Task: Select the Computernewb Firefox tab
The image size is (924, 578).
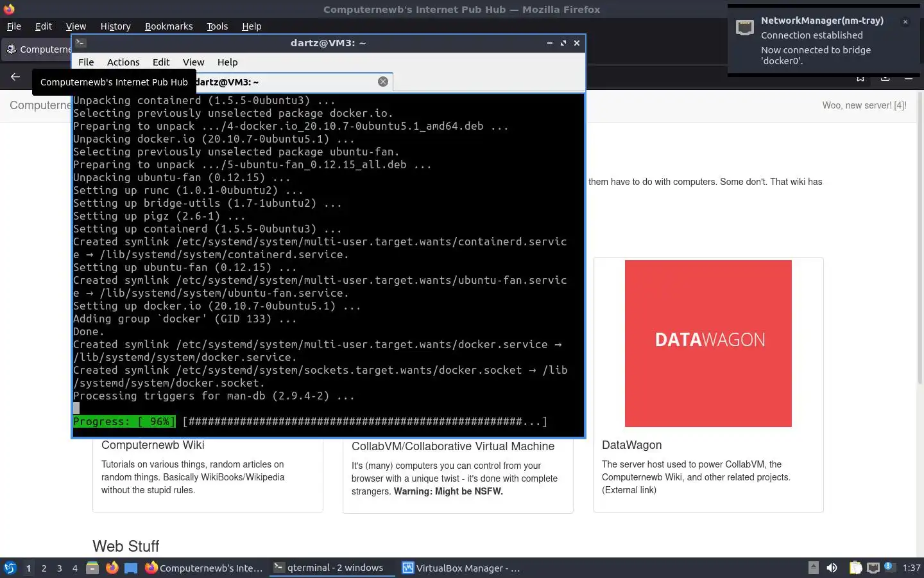Action: [x=37, y=49]
